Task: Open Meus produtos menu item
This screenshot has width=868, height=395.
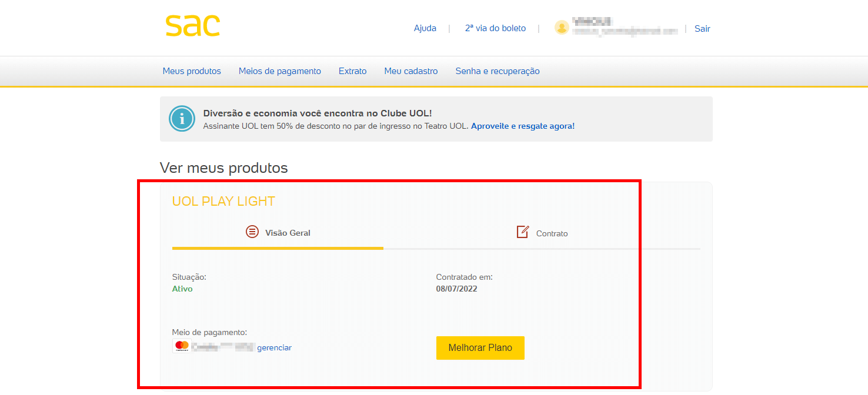Action: (192, 71)
